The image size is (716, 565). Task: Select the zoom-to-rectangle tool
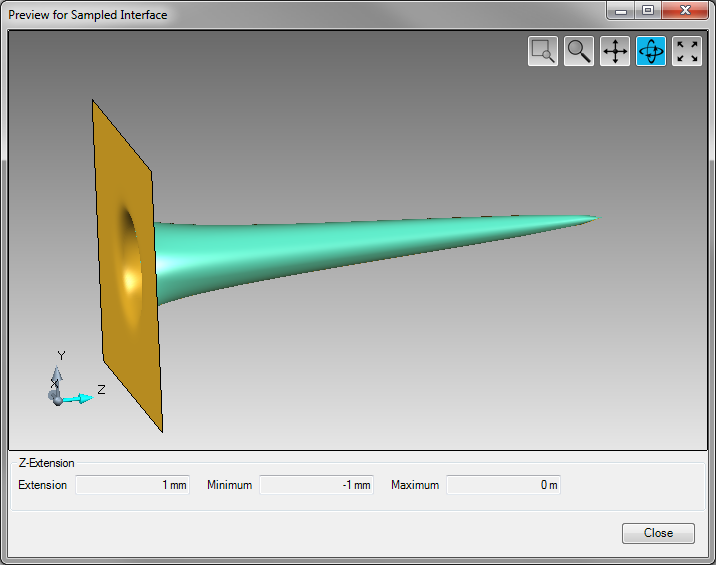coord(542,51)
